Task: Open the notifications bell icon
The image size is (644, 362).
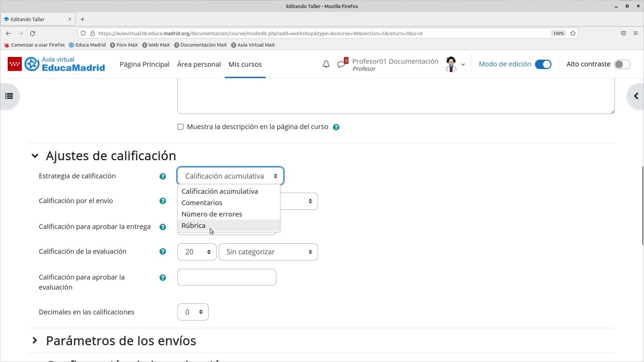Action: [326, 64]
